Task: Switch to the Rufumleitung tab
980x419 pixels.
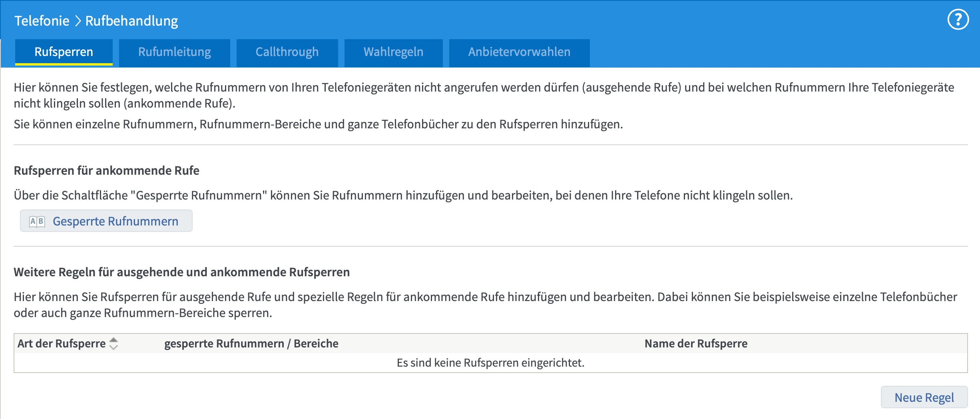Action: (x=174, y=52)
